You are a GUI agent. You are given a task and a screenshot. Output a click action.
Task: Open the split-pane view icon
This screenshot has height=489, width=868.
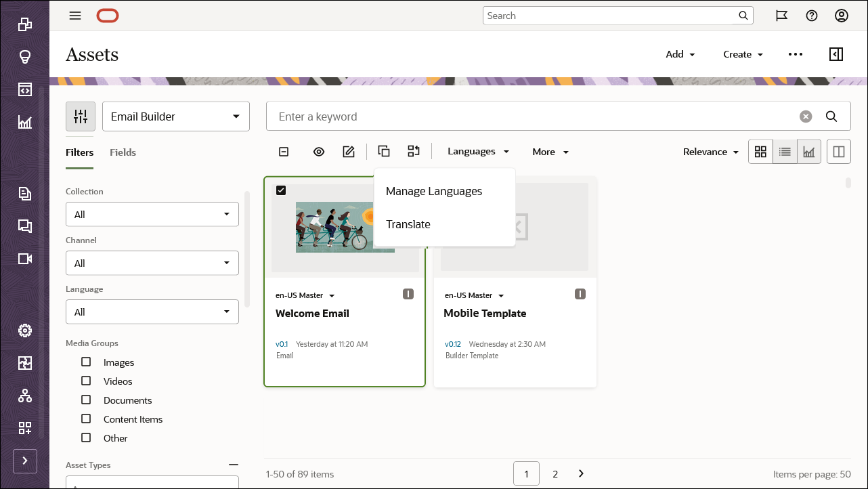pos(838,151)
